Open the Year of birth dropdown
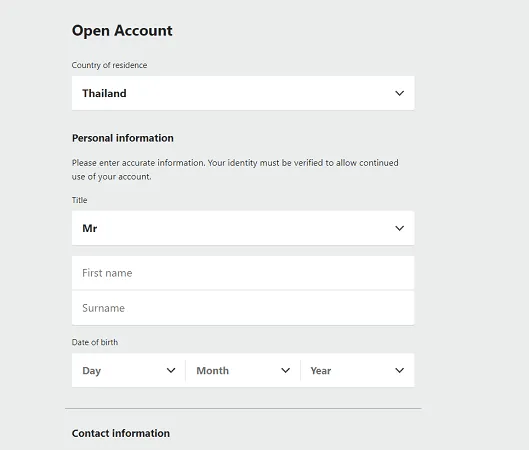Viewport: 529px width, 450px height. (357, 370)
